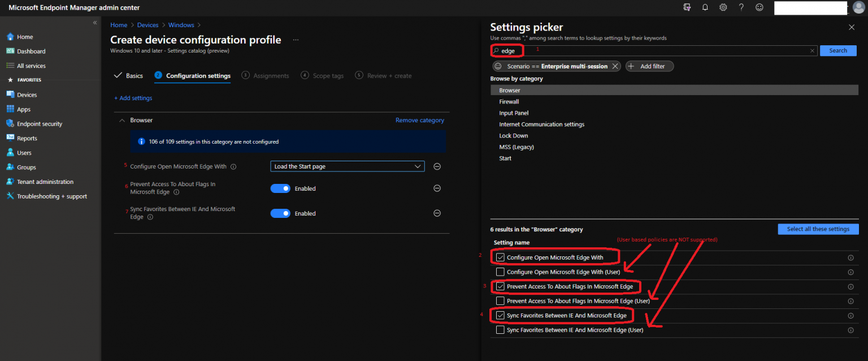Click Select all these settings button
Screen dimensions: 868x361
pyautogui.click(x=818, y=229)
